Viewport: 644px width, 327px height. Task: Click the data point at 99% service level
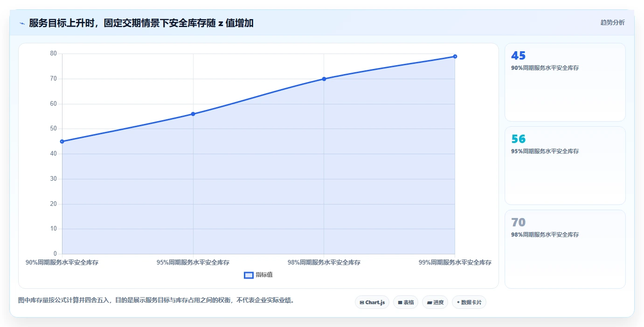point(455,56)
